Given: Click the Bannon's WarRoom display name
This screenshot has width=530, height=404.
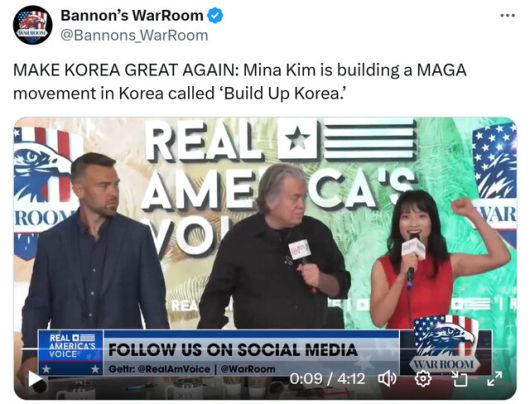Looking at the screenshot, I should point(132,16).
